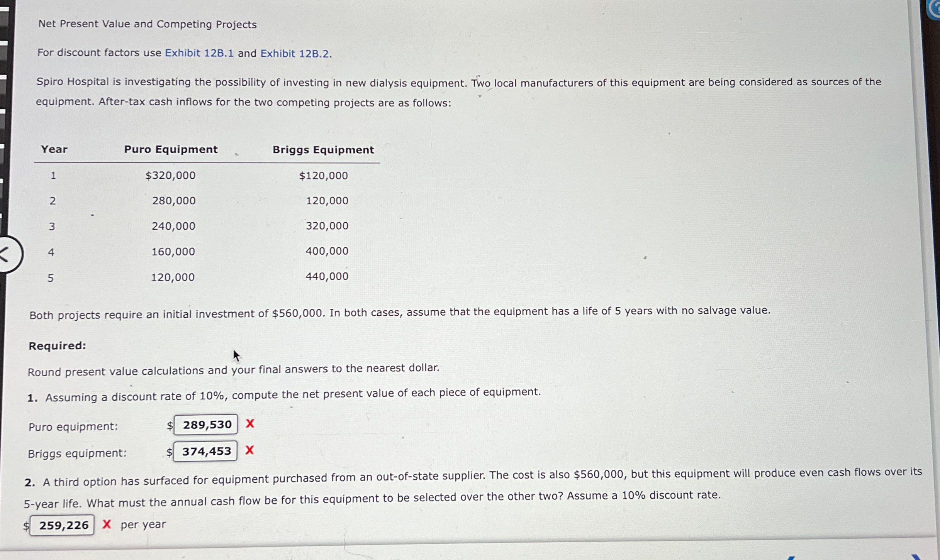Click the Briggs Equipment column header
940x560 pixels.
pos(323,150)
